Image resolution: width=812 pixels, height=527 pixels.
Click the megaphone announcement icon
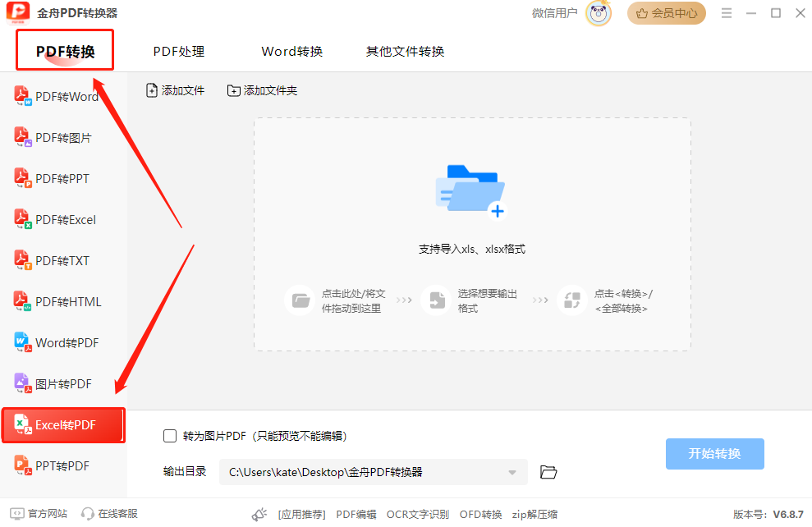[259, 514]
